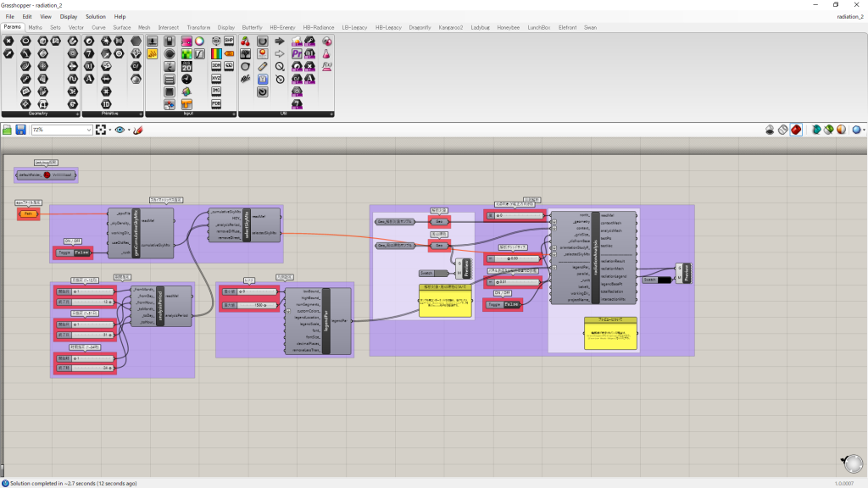The width and height of the screenshot is (868, 488).
Task: Click the black Swatch colour next to Preview
Action: [664, 280]
